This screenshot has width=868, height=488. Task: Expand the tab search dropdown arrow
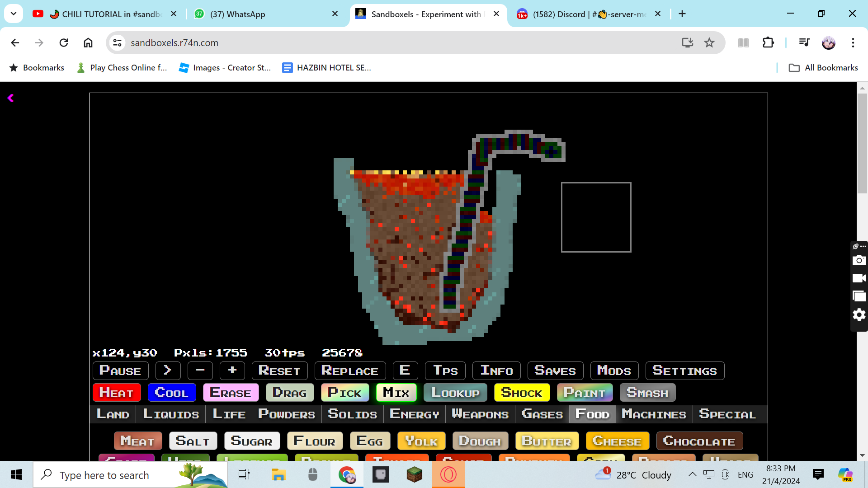[x=14, y=14]
